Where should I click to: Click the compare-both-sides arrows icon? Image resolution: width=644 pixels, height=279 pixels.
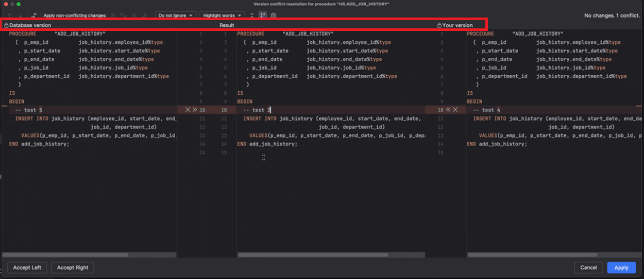point(34,15)
